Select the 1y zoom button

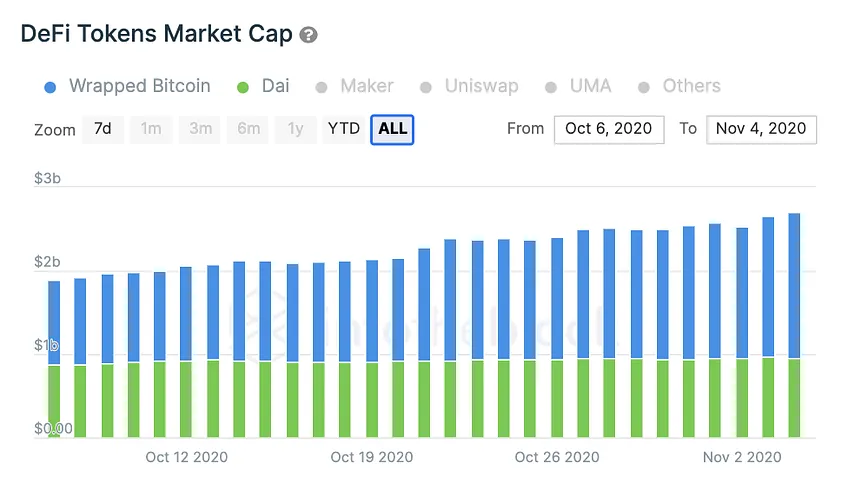pos(295,129)
